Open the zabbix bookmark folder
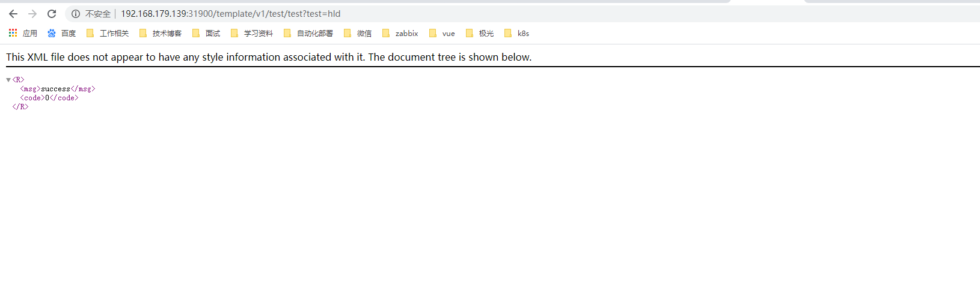This screenshot has width=980, height=296. coord(400,34)
